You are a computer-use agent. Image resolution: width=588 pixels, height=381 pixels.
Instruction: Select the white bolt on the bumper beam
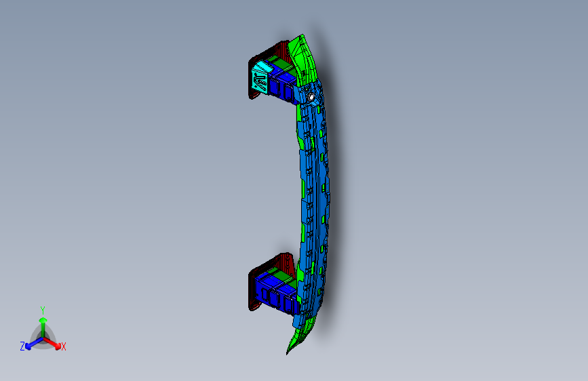pyautogui.click(x=311, y=97)
